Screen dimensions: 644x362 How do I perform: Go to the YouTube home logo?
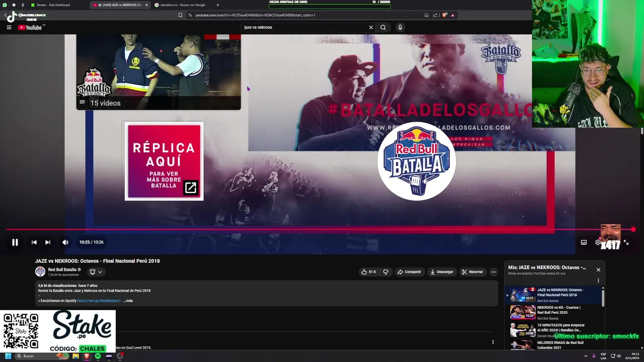pyautogui.click(x=30, y=27)
